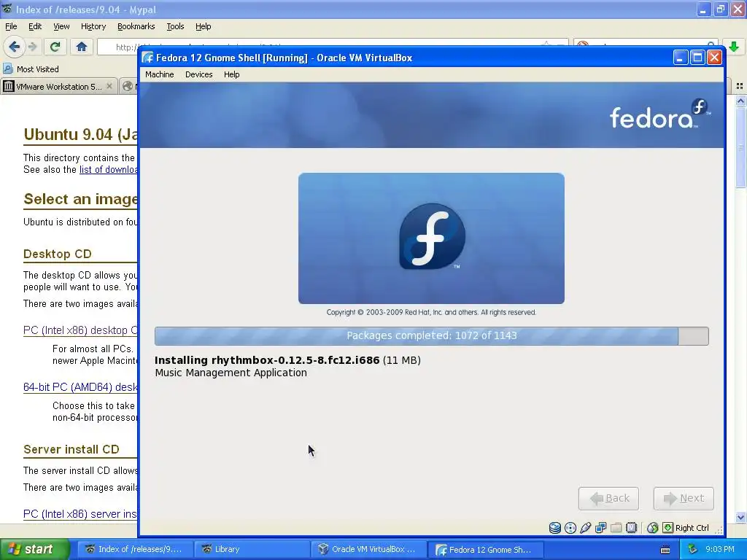Click the 'Desktop CD' heading
747x560 pixels.
pos(57,254)
